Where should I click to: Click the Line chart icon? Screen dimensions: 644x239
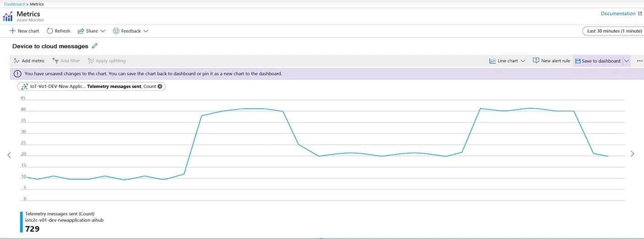(x=493, y=61)
